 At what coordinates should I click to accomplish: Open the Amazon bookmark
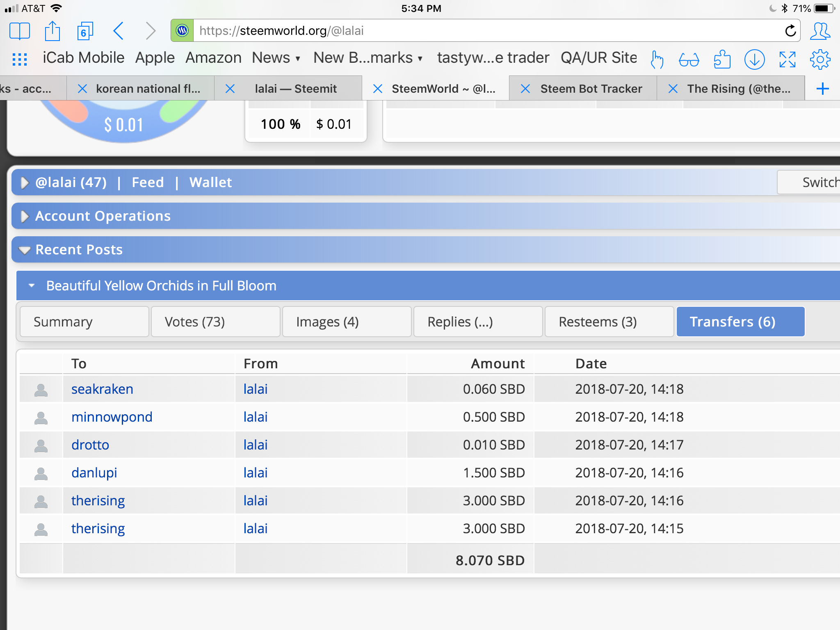click(213, 58)
